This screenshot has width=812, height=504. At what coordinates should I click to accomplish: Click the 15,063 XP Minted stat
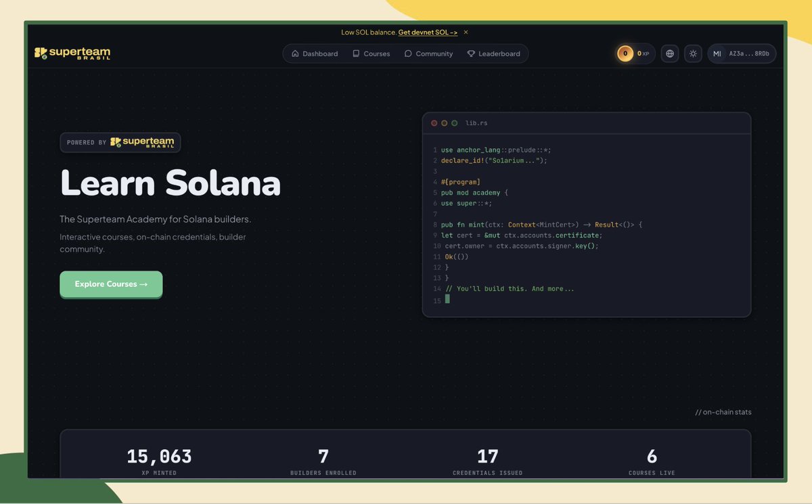pyautogui.click(x=159, y=461)
